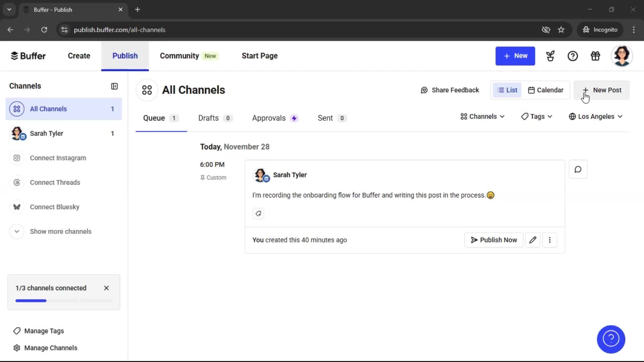Expand the Show more channels section

[x=60, y=231]
